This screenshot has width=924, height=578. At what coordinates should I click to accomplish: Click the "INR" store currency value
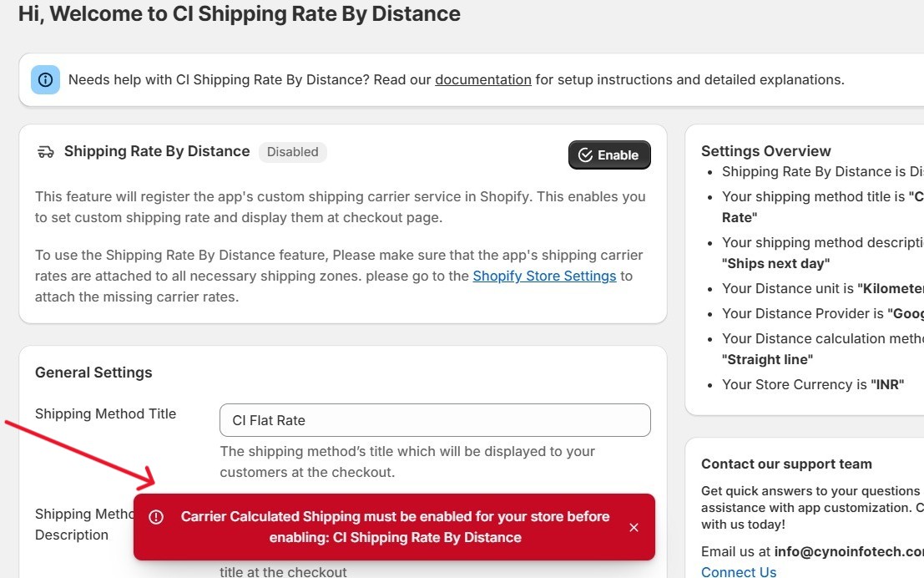point(886,385)
